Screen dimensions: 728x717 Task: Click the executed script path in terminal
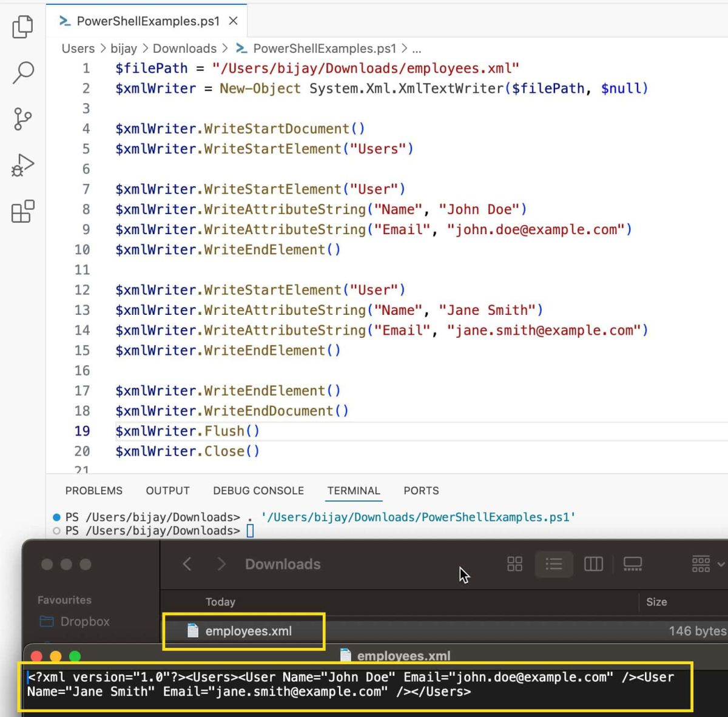pyautogui.click(x=418, y=517)
